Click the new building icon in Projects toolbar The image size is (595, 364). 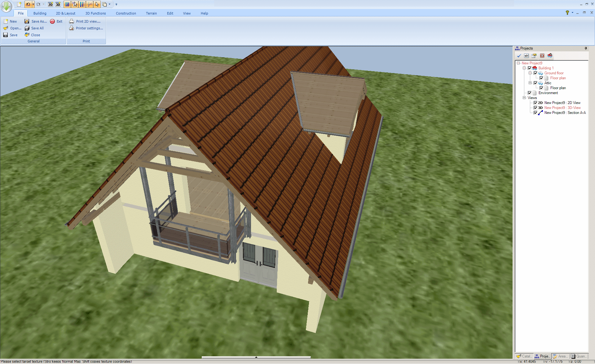[550, 56]
